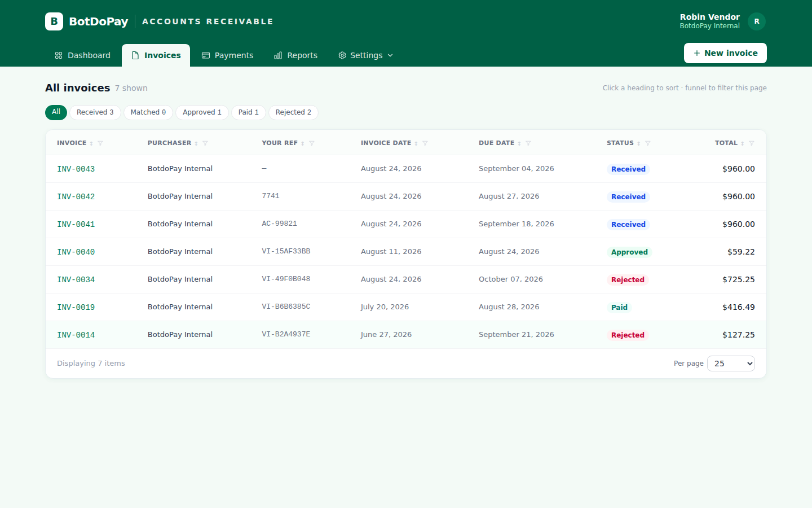The image size is (812, 508).
Task: Open invoice INV-0019
Action: (x=76, y=307)
